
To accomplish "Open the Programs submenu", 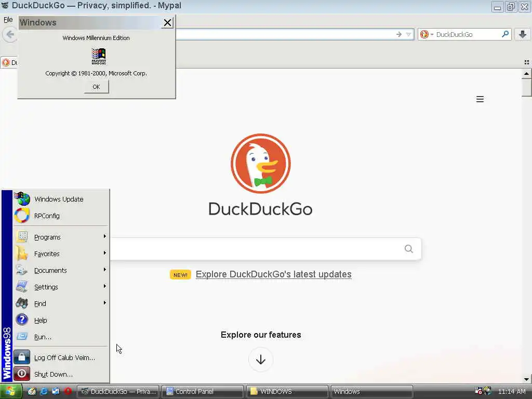I will (x=61, y=237).
